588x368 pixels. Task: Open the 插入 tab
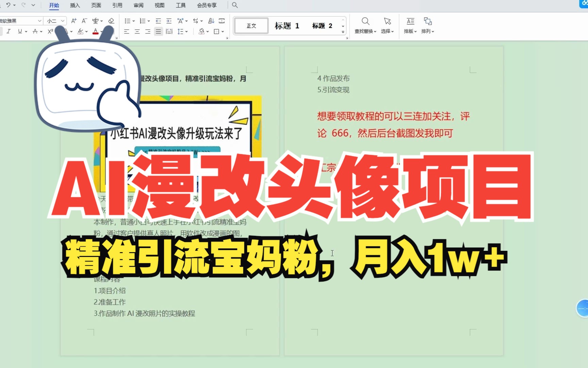[75, 5]
